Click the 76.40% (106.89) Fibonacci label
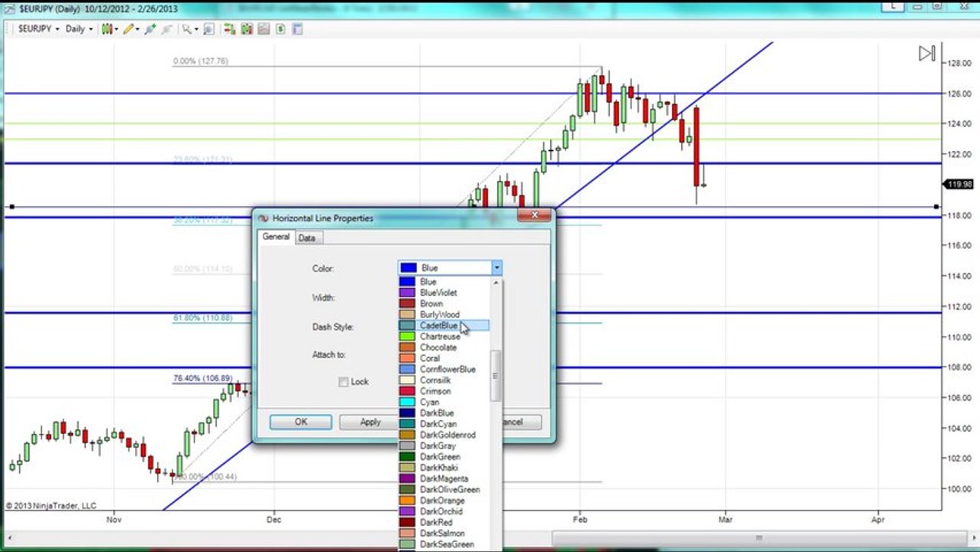 202,378
